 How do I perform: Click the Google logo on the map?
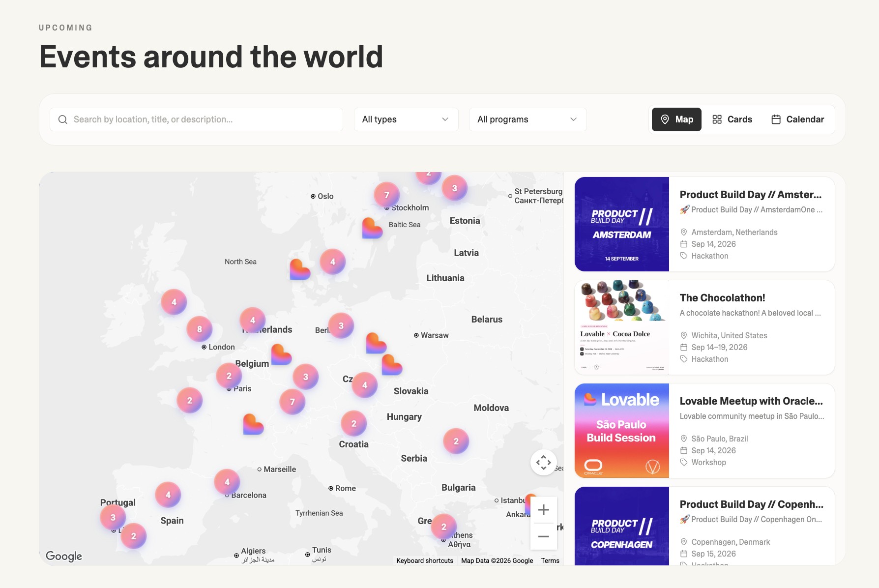[64, 556]
